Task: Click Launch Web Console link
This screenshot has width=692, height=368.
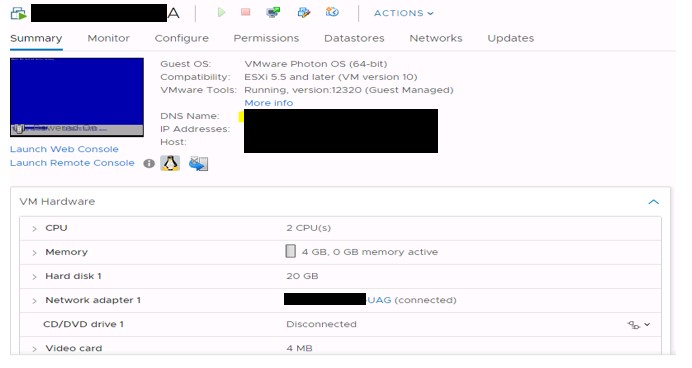Action: point(64,149)
